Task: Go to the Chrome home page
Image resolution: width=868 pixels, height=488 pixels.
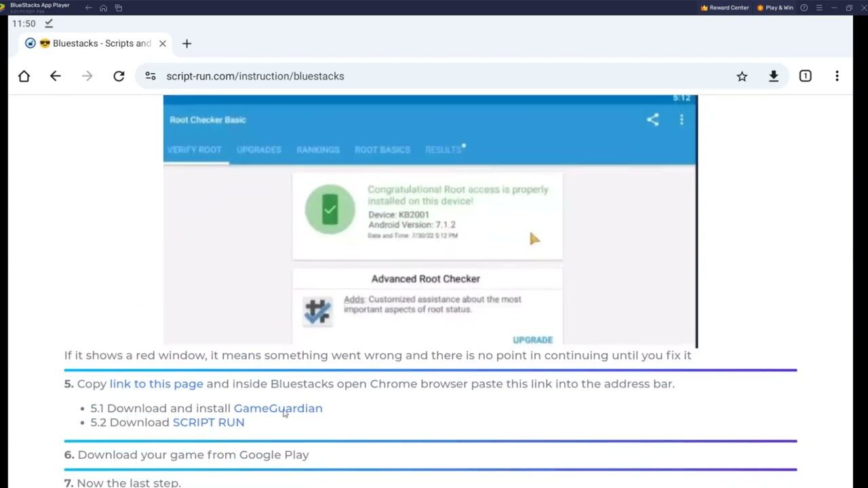Action: point(24,77)
